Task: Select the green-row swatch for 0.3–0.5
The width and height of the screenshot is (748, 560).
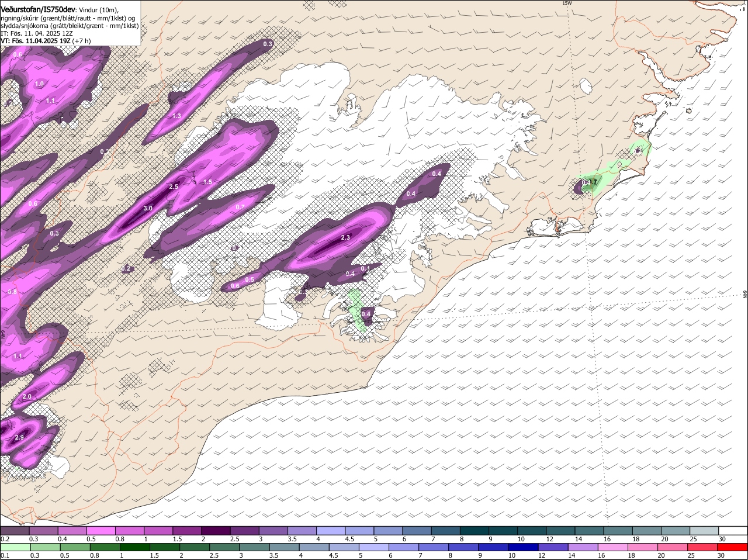Action: pos(44,547)
